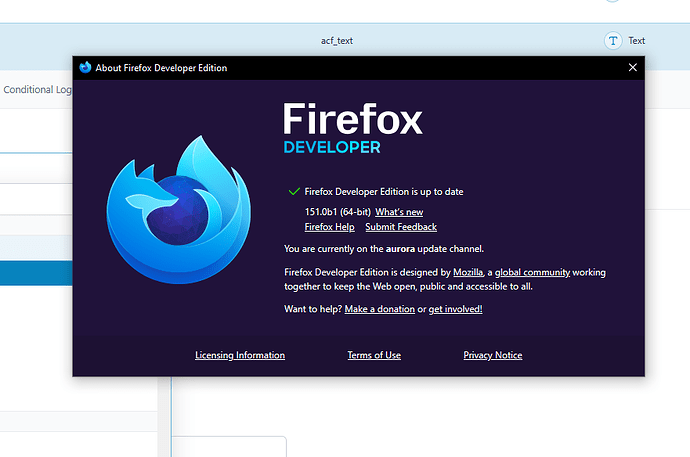
Task: Open the get involved! link
Action: pos(455,309)
